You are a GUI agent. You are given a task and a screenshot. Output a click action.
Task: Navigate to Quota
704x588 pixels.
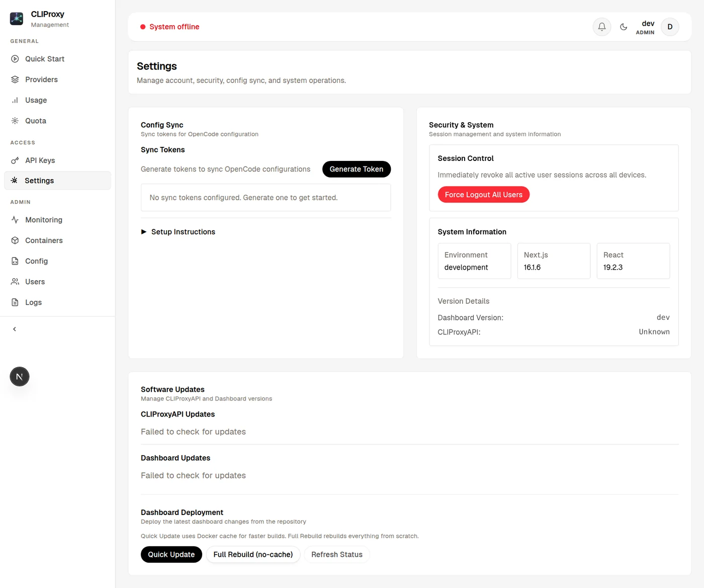tap(57, 121)
